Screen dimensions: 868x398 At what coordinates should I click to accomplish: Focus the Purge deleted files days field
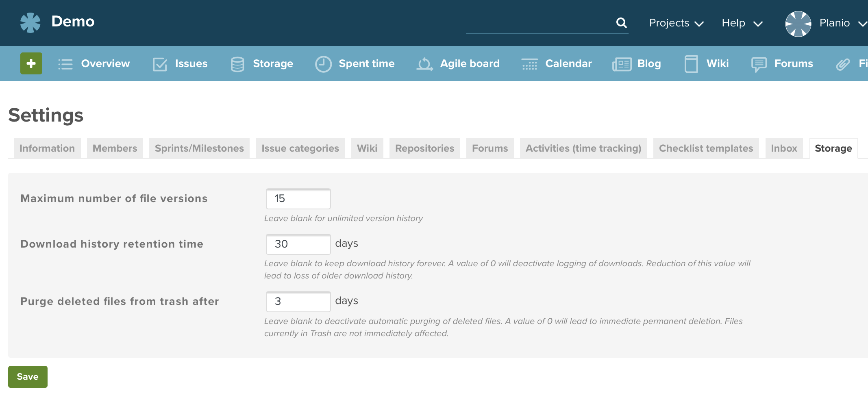click(298, 301)
